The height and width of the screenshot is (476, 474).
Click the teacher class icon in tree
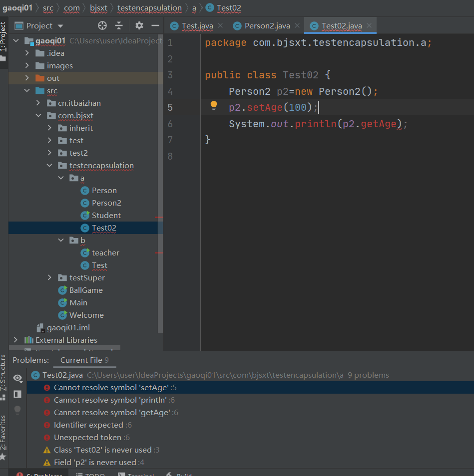pos(85,252)
